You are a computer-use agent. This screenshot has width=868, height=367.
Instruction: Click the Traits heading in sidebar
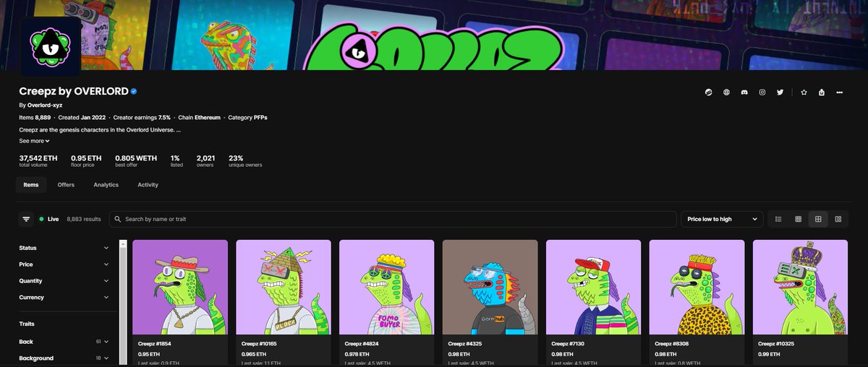[27, 324]
